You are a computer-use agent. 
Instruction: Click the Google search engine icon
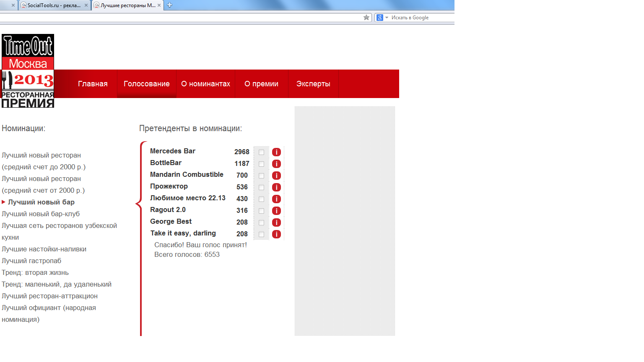point(380,18)
